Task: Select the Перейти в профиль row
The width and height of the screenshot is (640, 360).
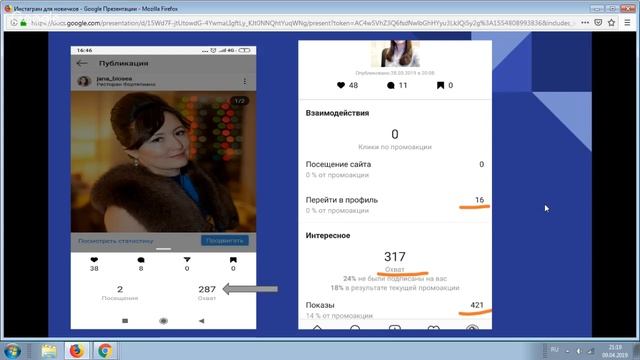Action: (395, 204)
